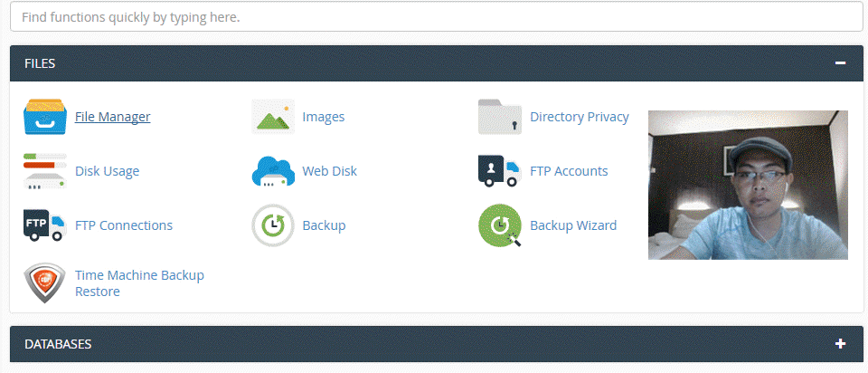Click the Backup text link

click(324, 225)
